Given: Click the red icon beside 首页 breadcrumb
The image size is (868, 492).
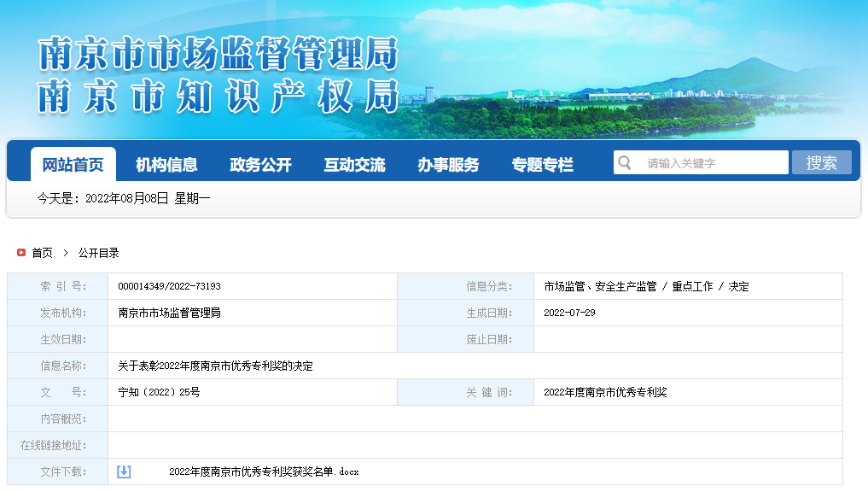Looking at the screenshot, I should coord(21,253).
